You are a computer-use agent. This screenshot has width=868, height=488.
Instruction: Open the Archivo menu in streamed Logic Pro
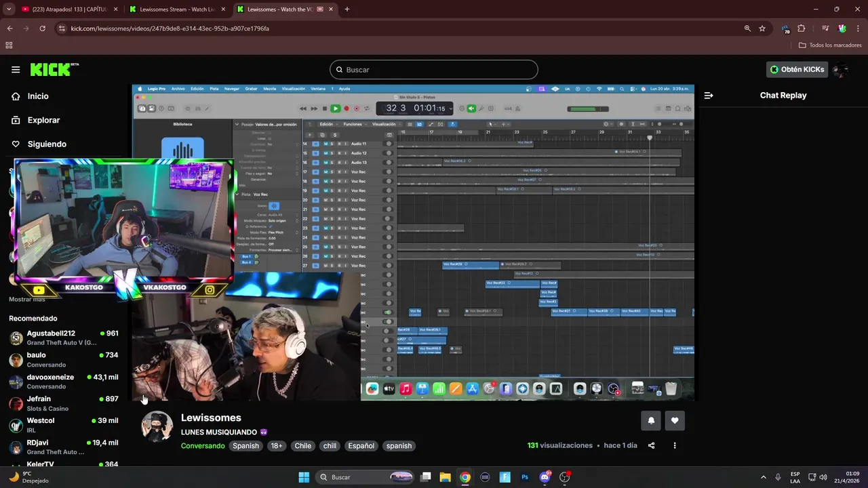178,89
